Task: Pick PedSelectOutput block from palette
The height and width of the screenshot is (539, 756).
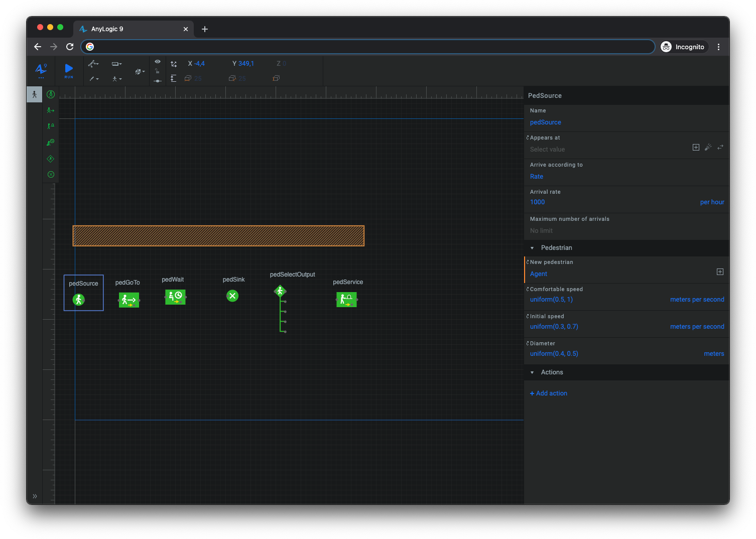Action: (51, 159)
